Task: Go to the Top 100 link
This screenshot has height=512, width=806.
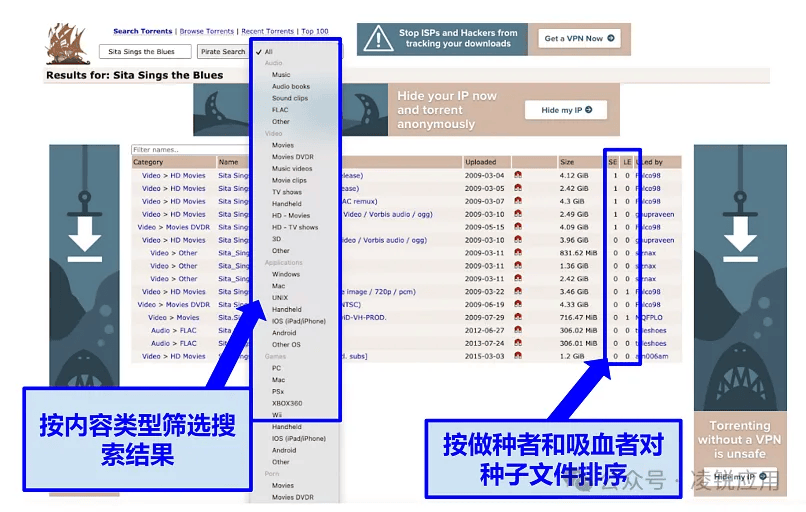Action: [x=314, y=31]
